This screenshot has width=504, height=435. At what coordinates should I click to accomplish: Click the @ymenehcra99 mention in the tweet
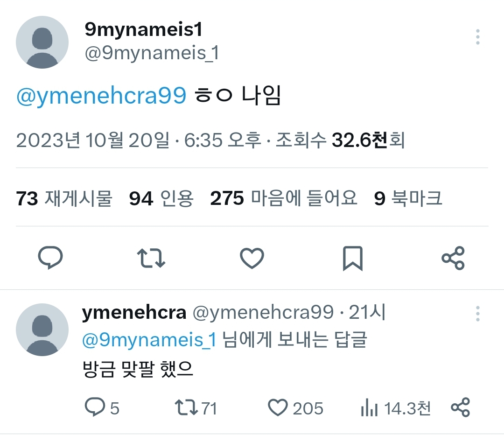click(101, 97)
